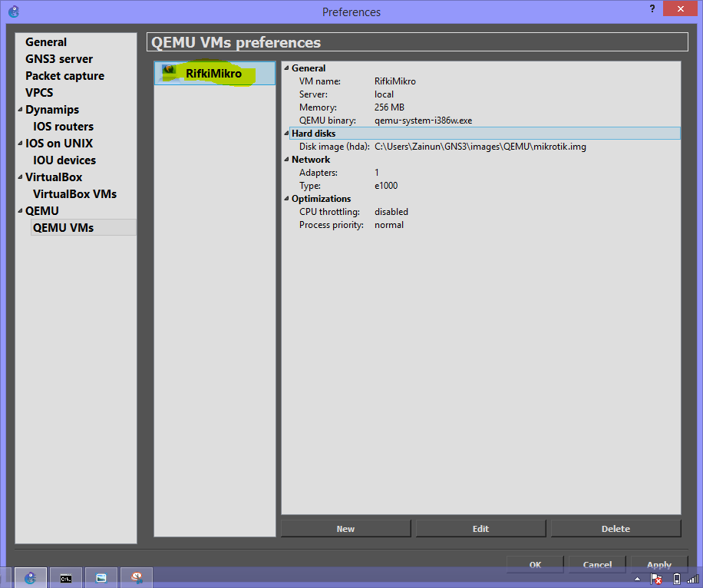Open IOS routers page
The height and width of the screenshot is (588, 703).
coord(63,127)
